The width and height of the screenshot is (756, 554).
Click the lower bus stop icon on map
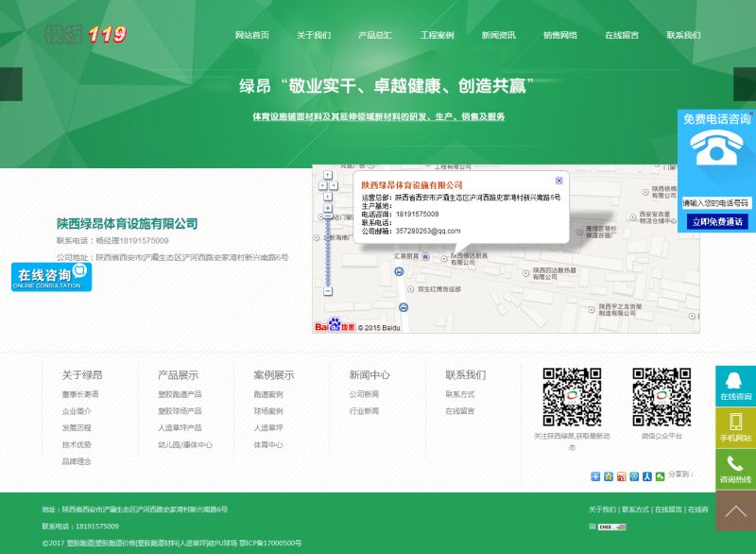[x=404, y=307]
